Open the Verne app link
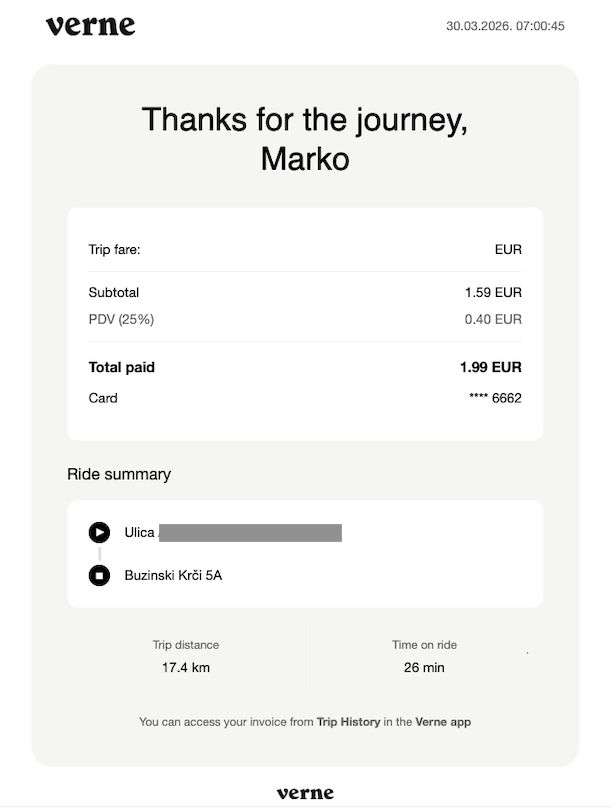The width and height of the screenshot is (611, 810). click(443, 721)
